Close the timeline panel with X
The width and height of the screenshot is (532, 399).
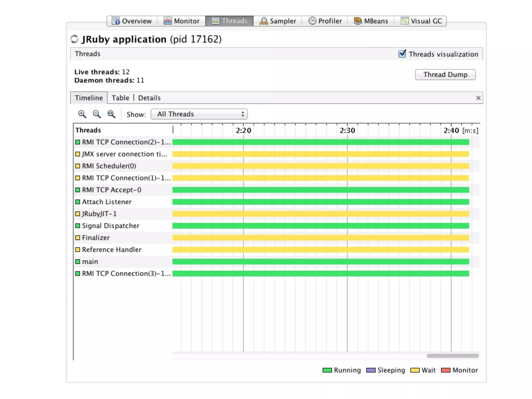tap(478, 98)
